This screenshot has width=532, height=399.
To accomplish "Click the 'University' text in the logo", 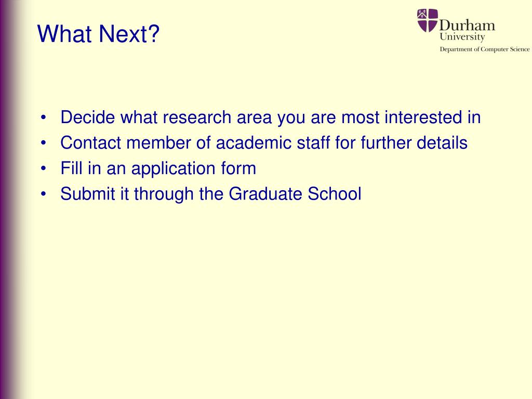I will 462,37.
